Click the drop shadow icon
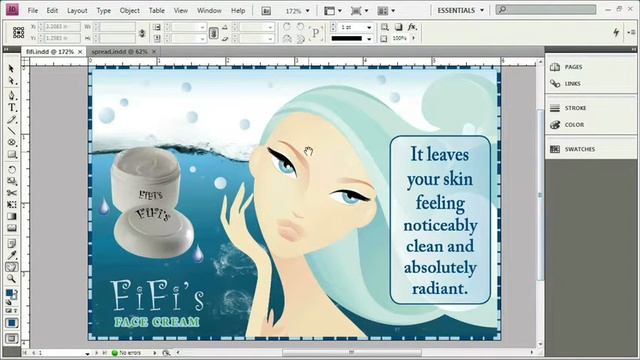This screenshot has height=360, width=640. pyautogui.click(x=398, y=27)
